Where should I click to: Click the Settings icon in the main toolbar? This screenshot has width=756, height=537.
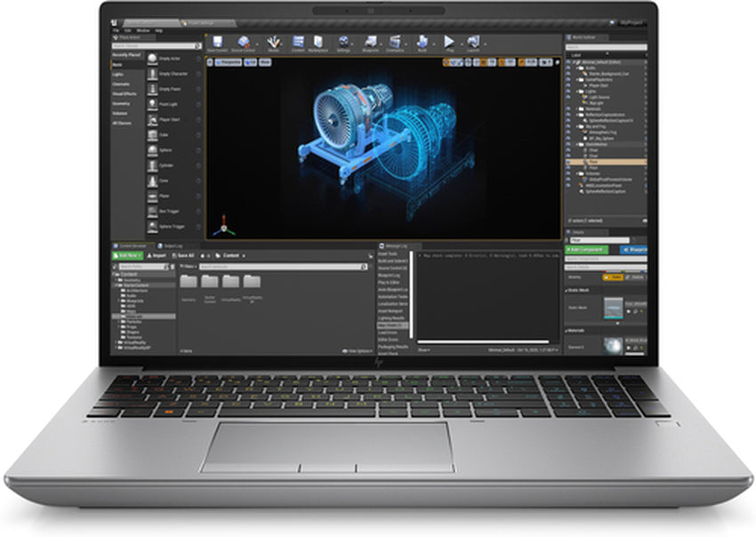pyautogui.click(x=342, y=41)
